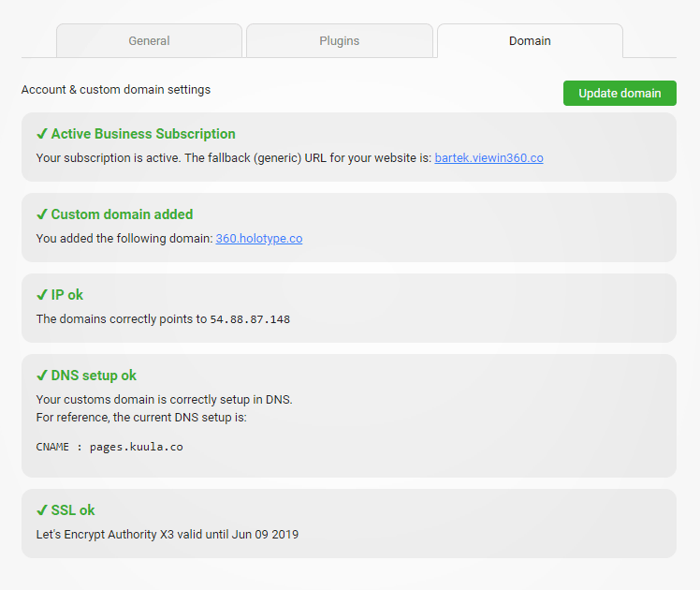Open the 360.holotype.co domain link
This screenshot has height=590, width=700.
[259, 239]
